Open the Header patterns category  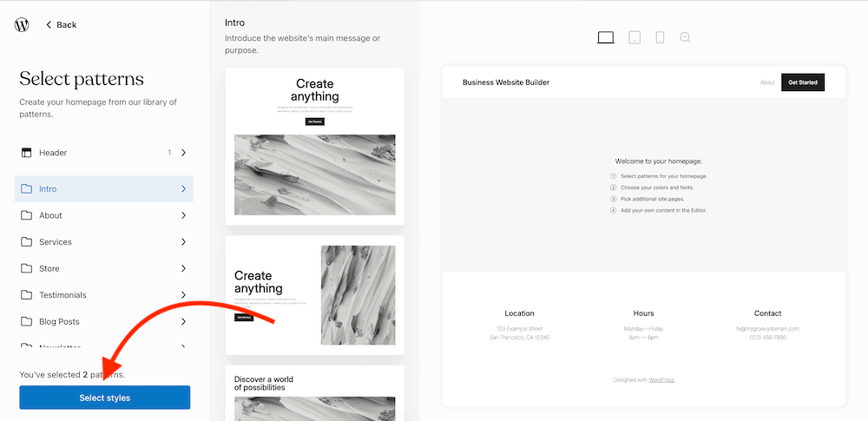pos(104,152)
